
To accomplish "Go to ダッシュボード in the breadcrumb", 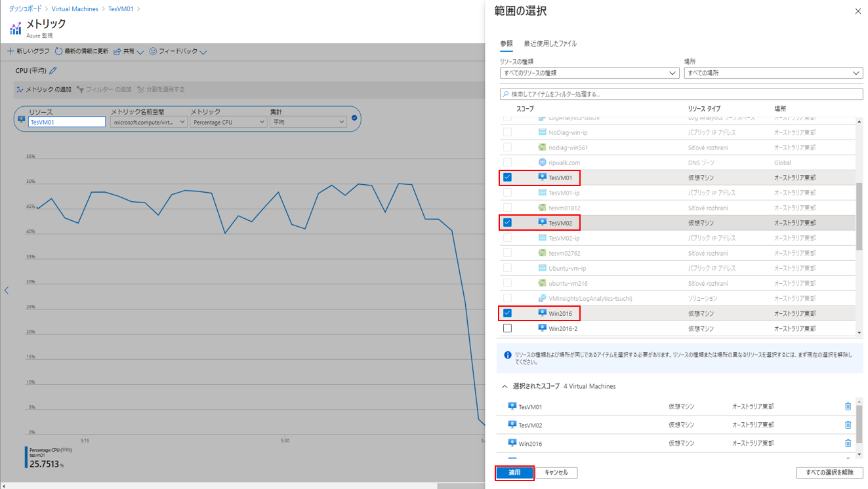I will pos(26,9).
